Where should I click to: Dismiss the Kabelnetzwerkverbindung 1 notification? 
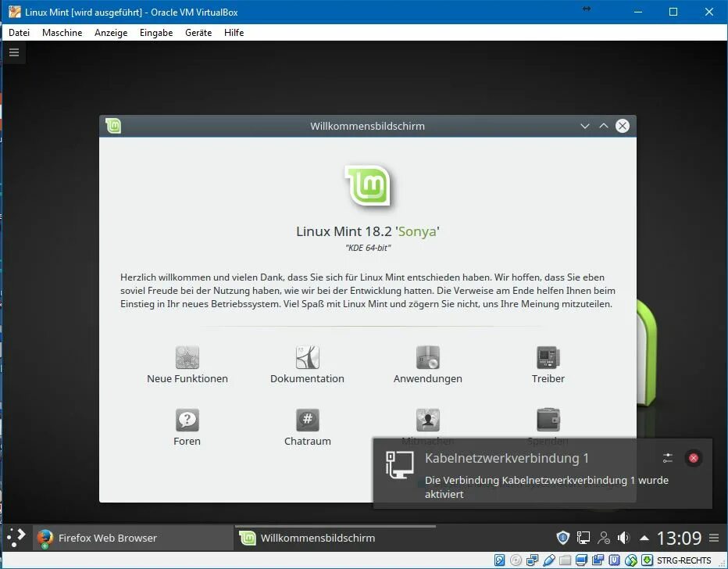(x=694, y=458)
